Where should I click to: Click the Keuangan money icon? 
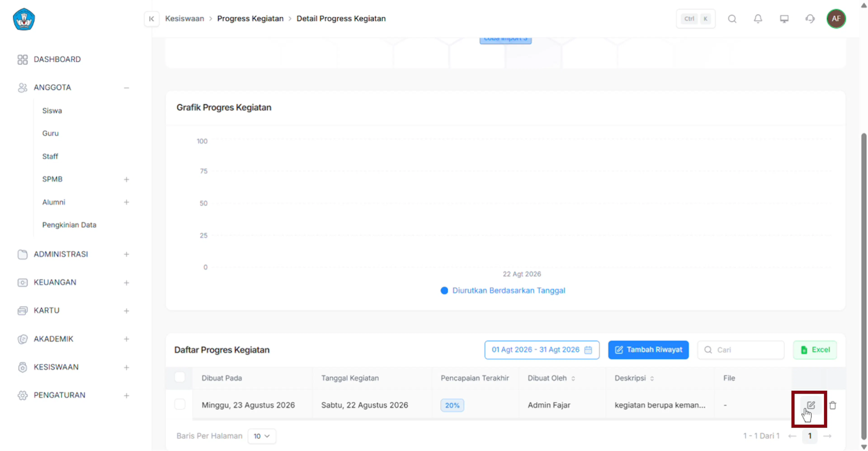coord(23,282)
